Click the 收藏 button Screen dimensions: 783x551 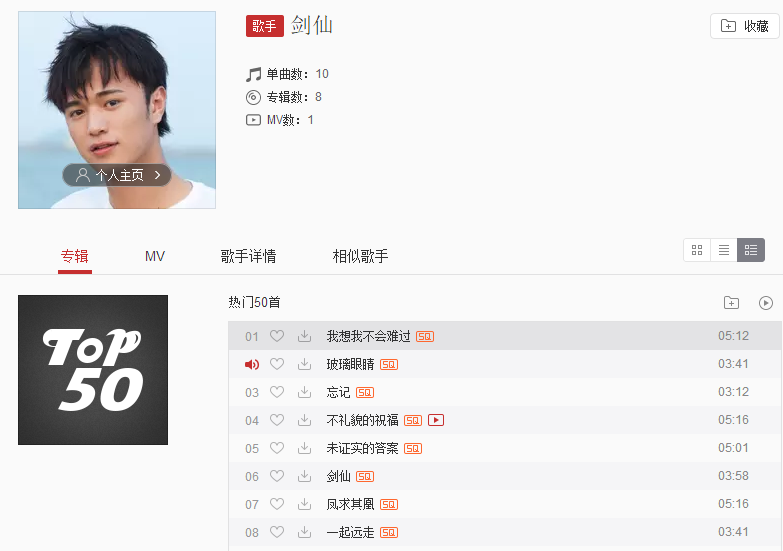[745, 26]
